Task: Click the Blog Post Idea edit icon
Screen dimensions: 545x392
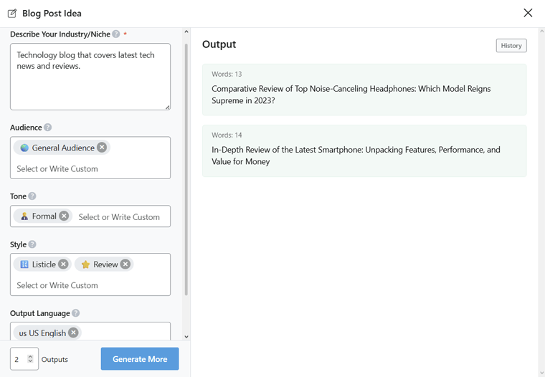Action: (x=12, y=13)
